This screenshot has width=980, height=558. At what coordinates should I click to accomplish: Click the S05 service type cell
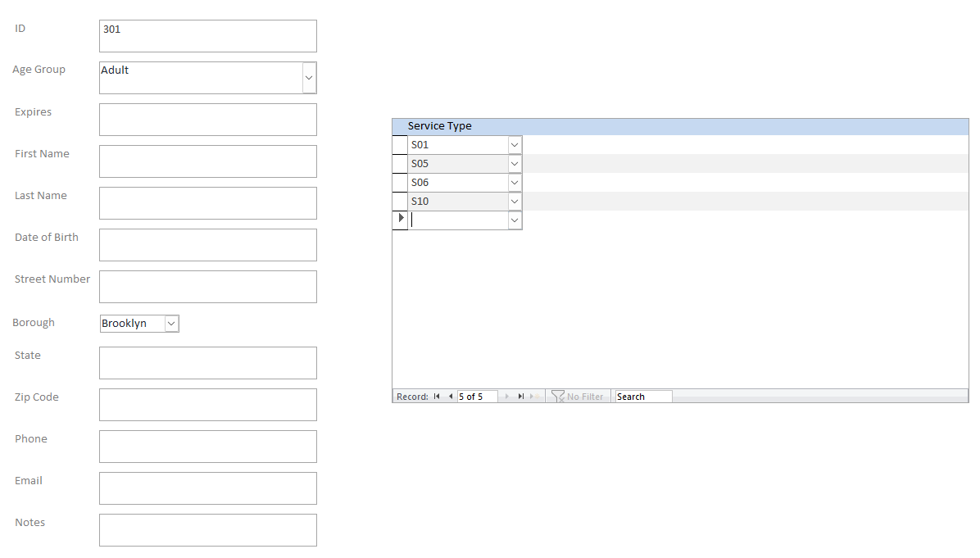(458, 164)
